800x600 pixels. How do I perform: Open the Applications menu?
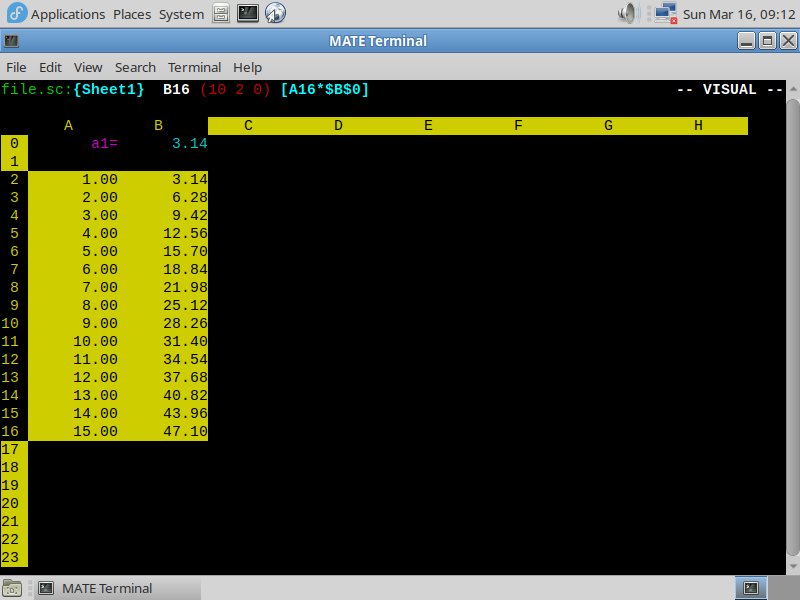[x=58, y=14]
